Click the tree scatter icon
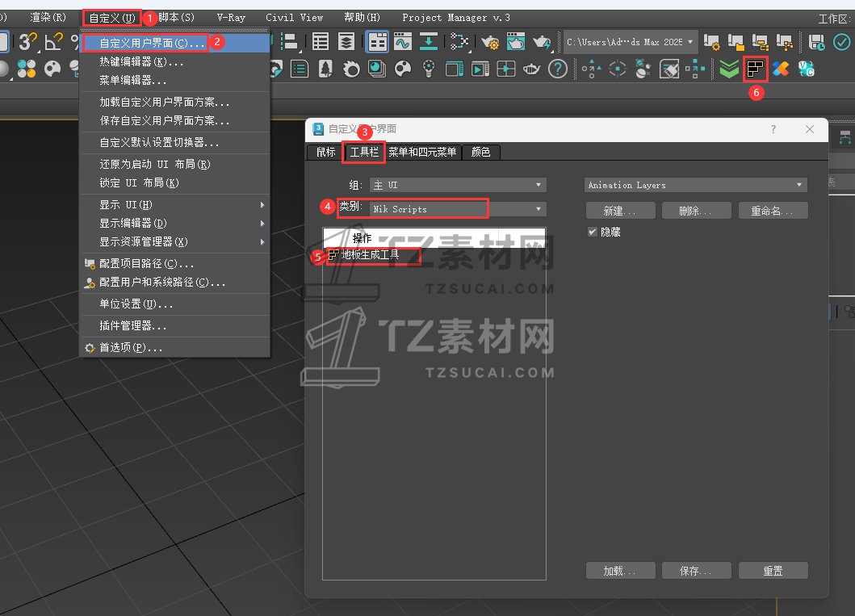The width and height of the screenshot is (855, 616). [x=325, y=69]
